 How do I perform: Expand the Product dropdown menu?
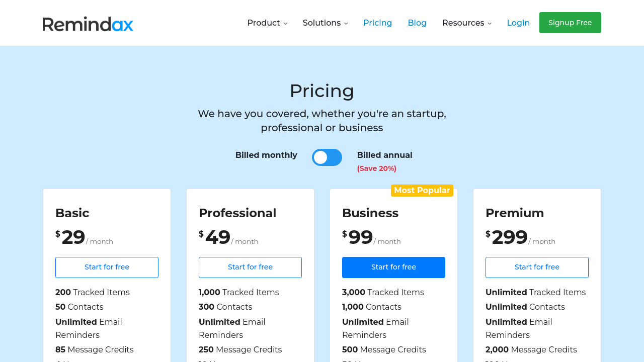267,23
